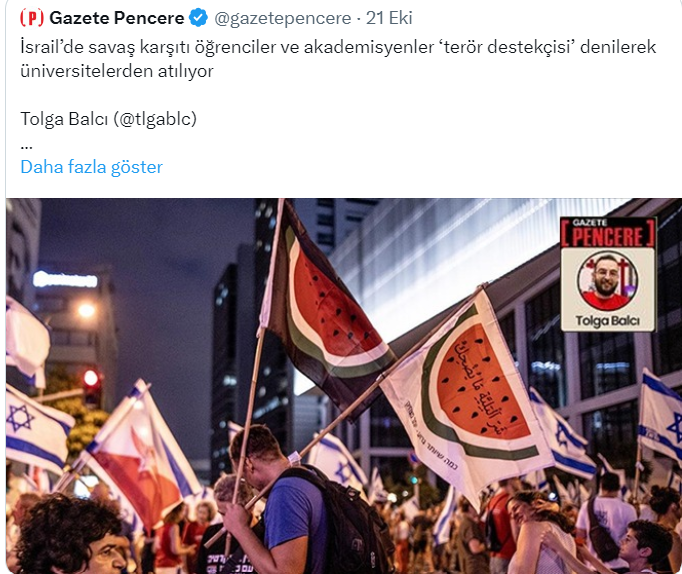Expand tweet with Daha fazla göster
682x574 pixels.
91,167
